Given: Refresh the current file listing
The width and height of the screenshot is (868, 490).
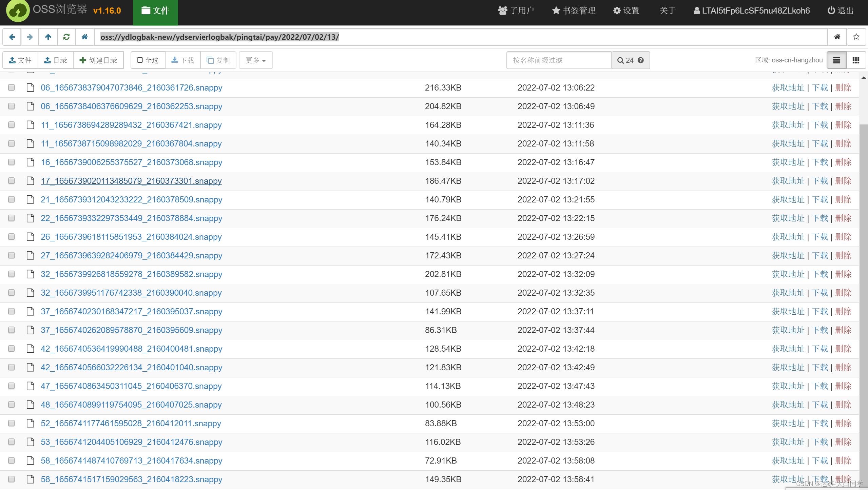Looking at the screenshot, I should [x=66, y=37].
